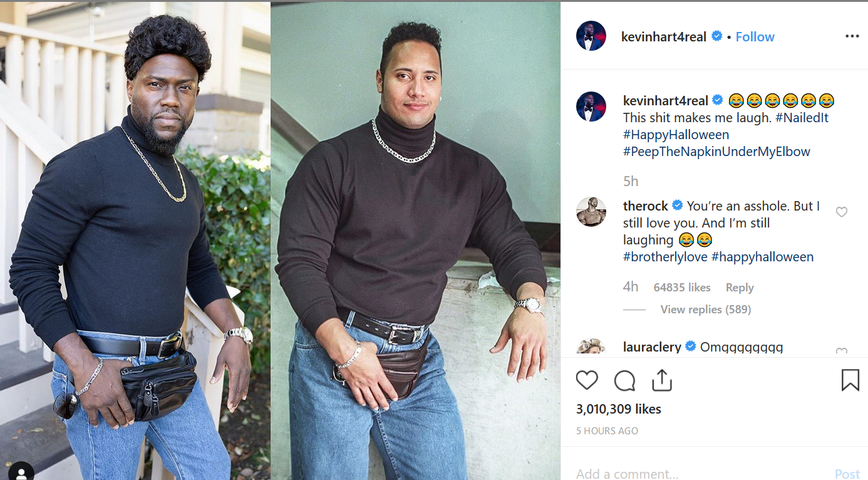The image size is (868, 480).
Task: Share the post using share icon
Action: pyautogui.click(x=661, y=380)
